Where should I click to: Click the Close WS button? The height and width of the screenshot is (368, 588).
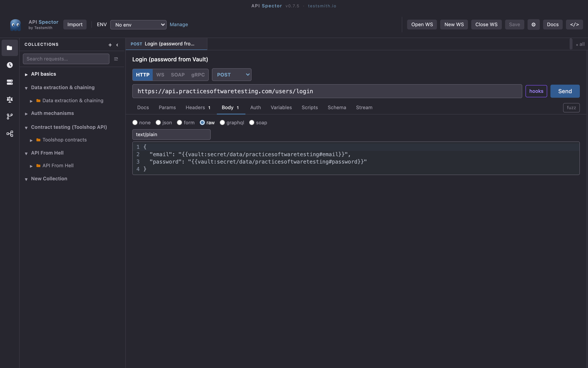(486, 25)
